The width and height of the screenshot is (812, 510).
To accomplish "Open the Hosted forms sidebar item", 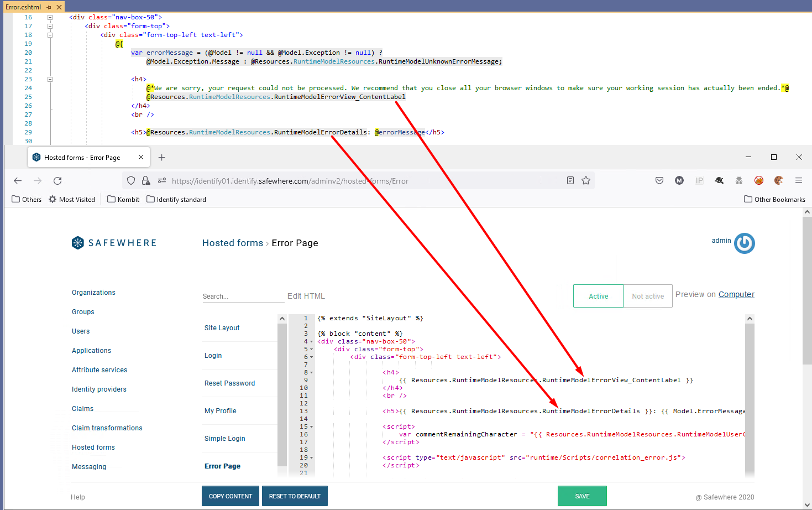I will [x=93, y=447].
